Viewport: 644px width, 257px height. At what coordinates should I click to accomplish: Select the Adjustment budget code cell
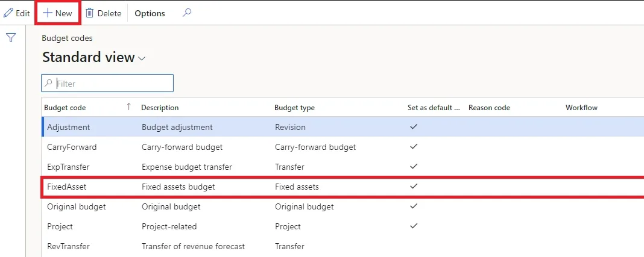point(69,127)
